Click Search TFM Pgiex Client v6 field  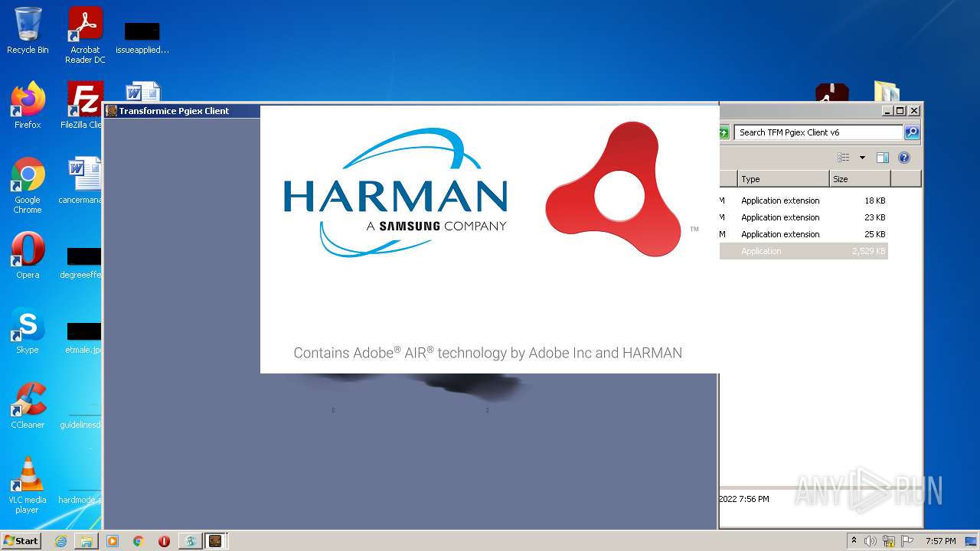pyautogui.click(x=819, y=132)
